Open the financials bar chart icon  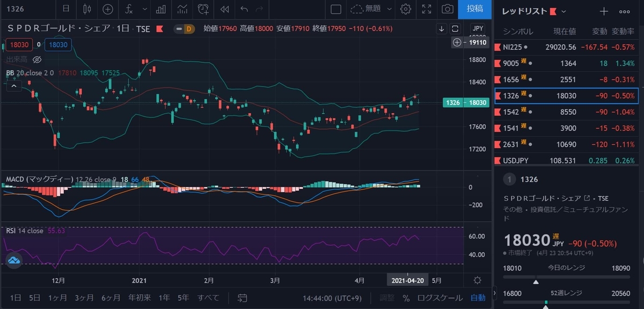[160, 9]
